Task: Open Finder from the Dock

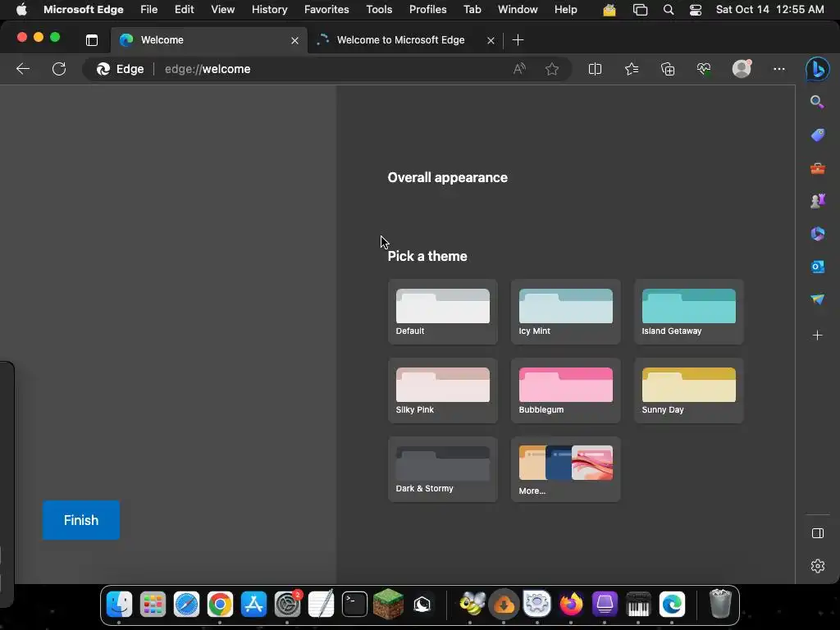Action: (119, 605)
